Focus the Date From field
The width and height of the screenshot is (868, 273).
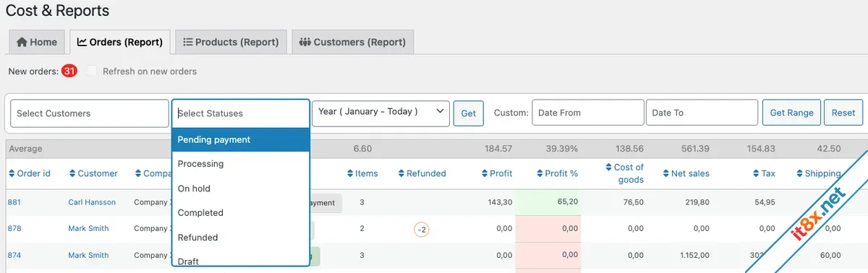pyautogui.click(x=588, y=113)
